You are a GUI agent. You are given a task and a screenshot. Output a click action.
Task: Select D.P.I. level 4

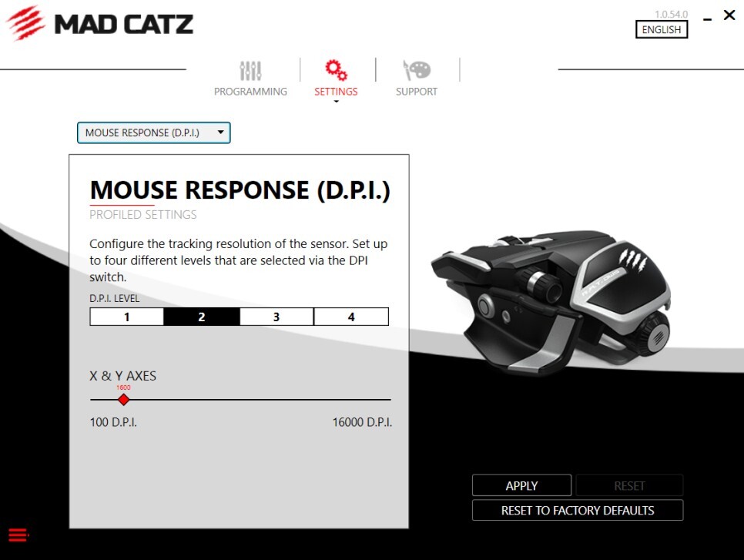pos(351,317)
